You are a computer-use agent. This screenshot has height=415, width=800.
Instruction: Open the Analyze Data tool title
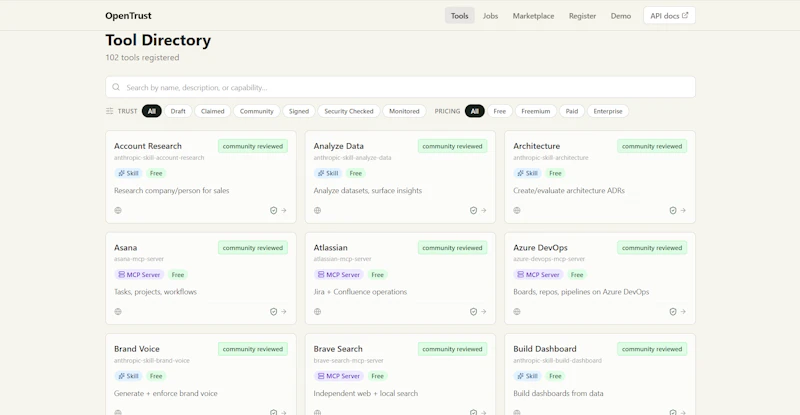(338, 146)
